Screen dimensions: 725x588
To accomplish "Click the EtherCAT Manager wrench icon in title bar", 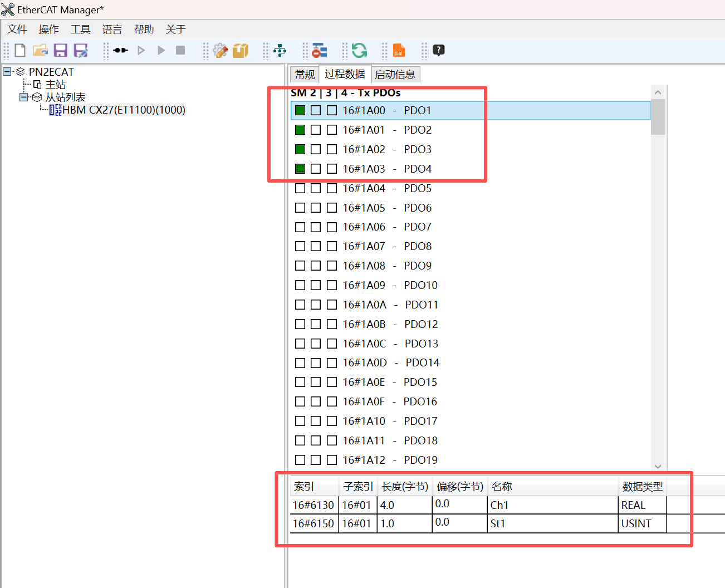I will (x=8, y=9).
